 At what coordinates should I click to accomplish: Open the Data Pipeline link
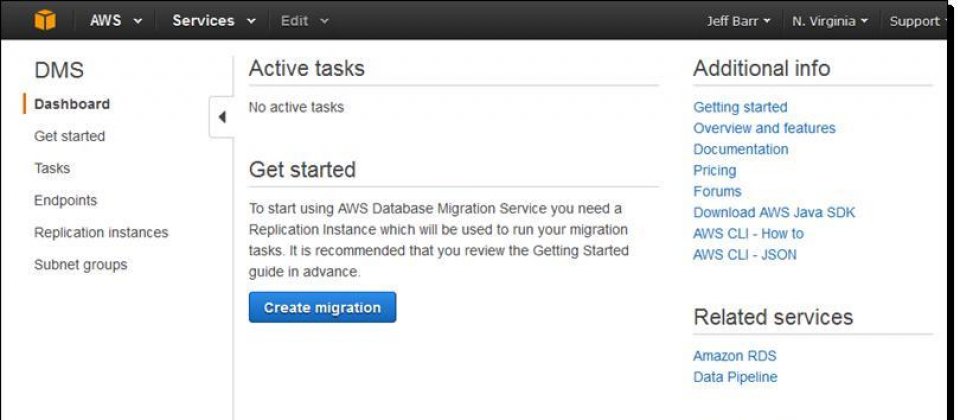(x=735, y=377)
